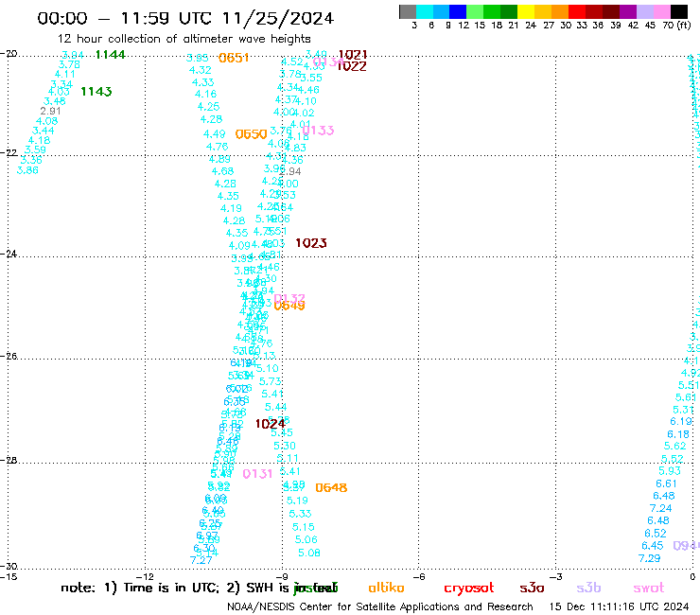The height and width of the screenshot is (615, 700).
Task: Select the -3 longitude axis label
Action: point(556,576)
